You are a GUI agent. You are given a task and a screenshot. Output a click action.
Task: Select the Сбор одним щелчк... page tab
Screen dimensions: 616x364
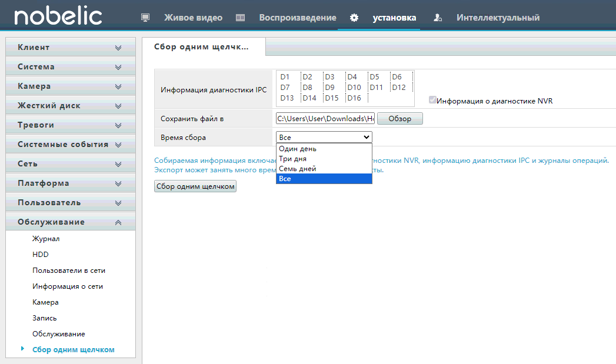click(x=204, y=46)
